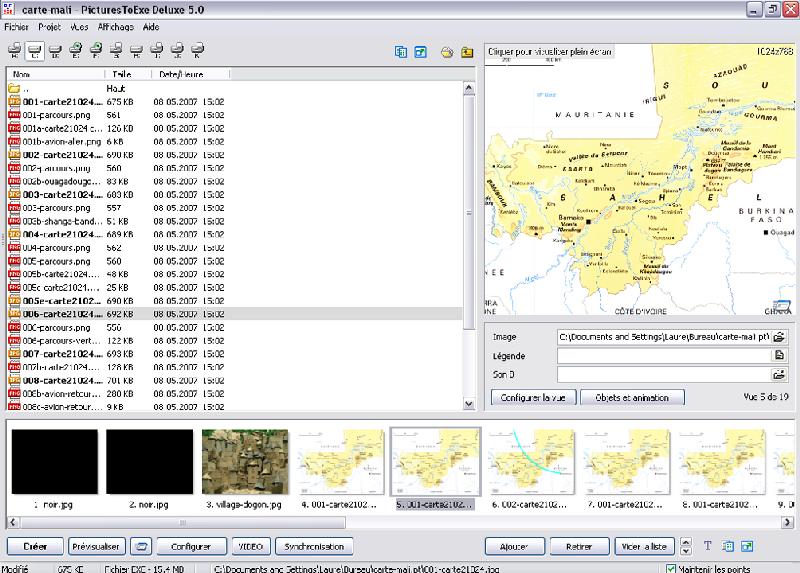Select slide 8 map thumbnail

tap(722, 461)
